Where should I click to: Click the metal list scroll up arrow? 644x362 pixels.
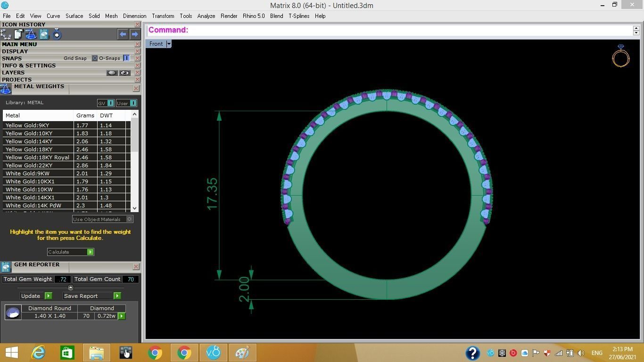134,114
